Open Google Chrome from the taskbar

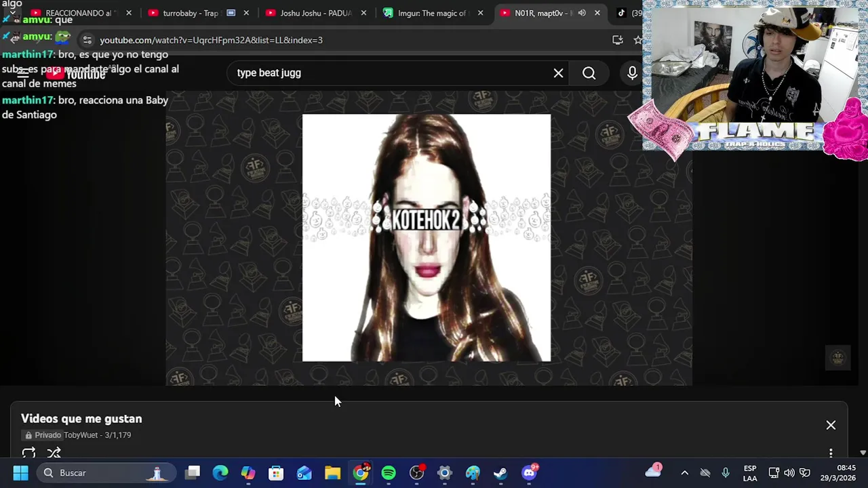point(361,472)
